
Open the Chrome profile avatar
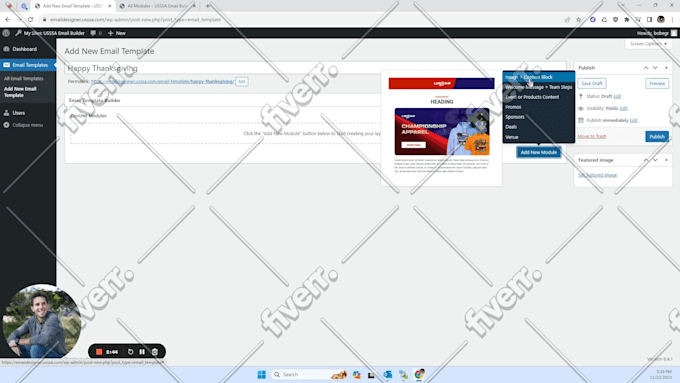[660, 20]
